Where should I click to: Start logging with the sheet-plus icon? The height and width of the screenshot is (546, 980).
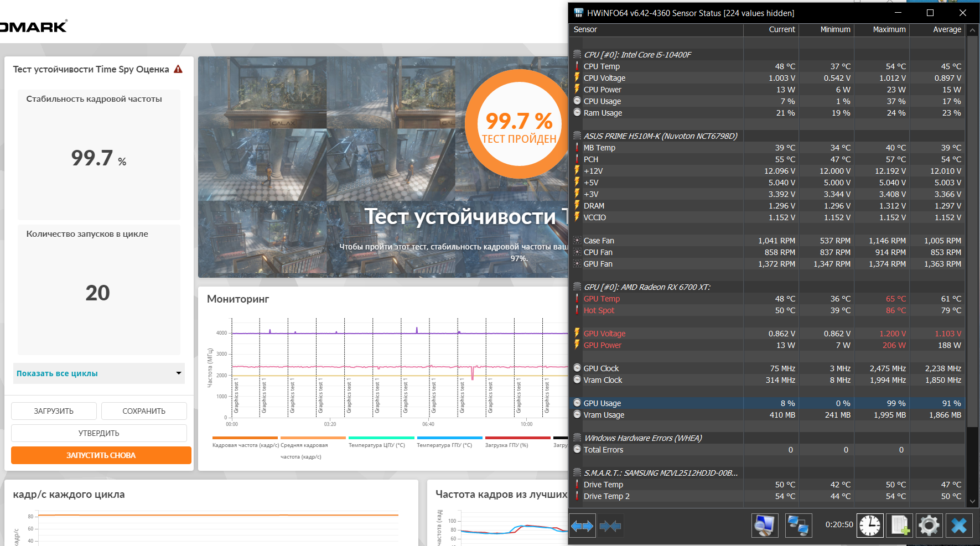899,526
